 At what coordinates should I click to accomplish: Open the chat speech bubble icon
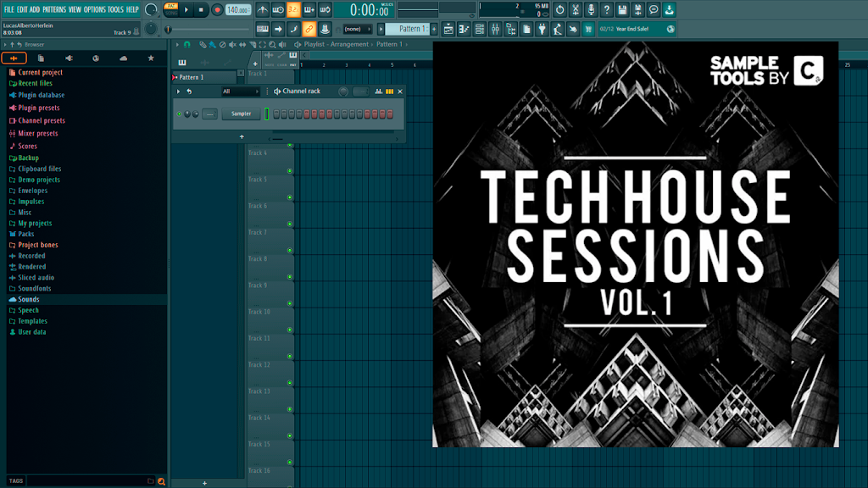tap(654, 9)
